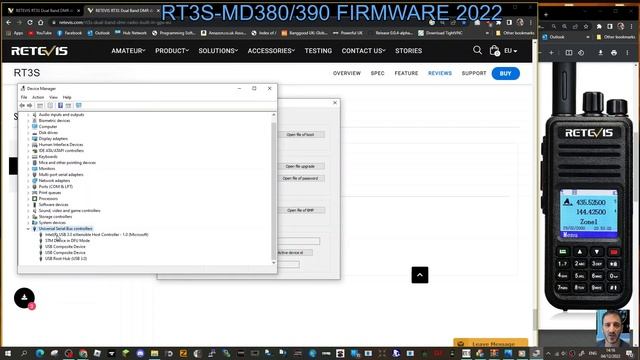Click the round black download icon bottom left
Viewport: 640px width, 360px height.
tap(24, 298)
